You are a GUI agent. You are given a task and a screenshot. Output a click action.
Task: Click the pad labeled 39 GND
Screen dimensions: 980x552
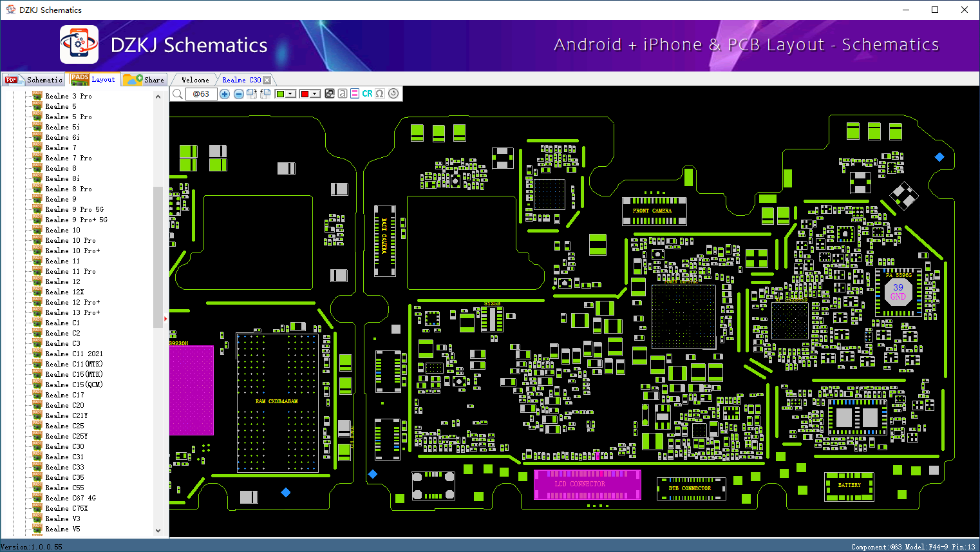click(x=898, y=292)
